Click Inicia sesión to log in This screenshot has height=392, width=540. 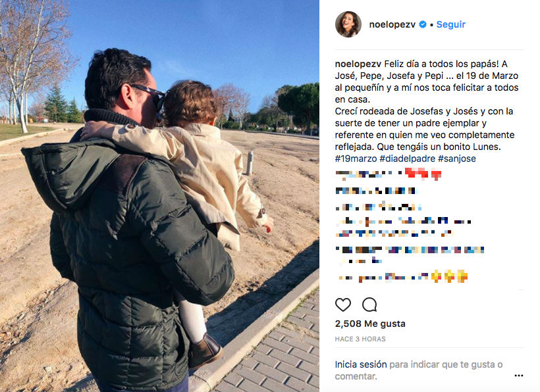(x=361, y=364)
